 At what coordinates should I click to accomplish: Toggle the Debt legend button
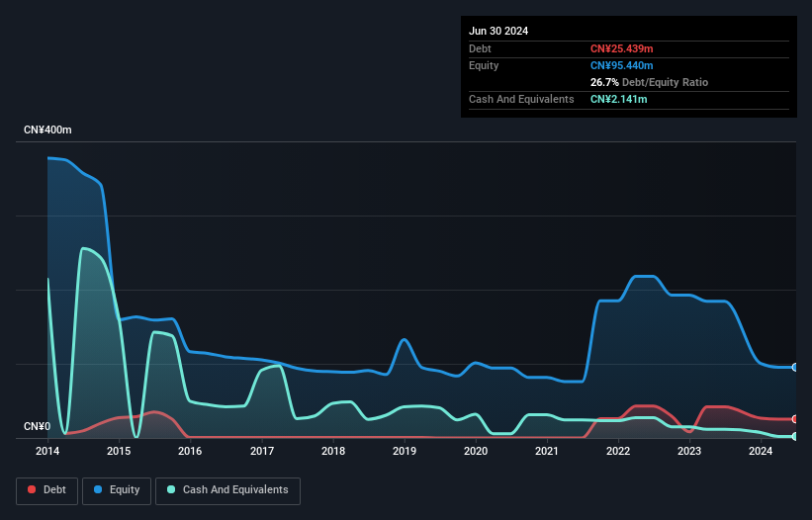pos(47,490)
